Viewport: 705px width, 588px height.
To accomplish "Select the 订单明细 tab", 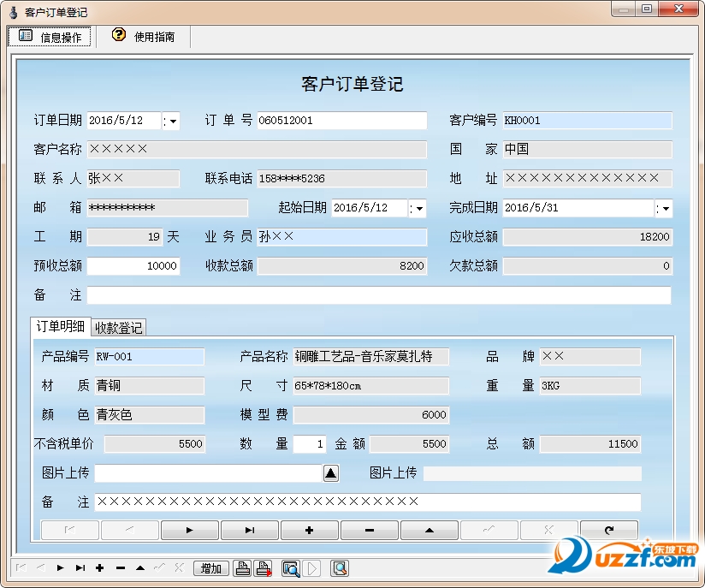I will [x=60, y=326].
